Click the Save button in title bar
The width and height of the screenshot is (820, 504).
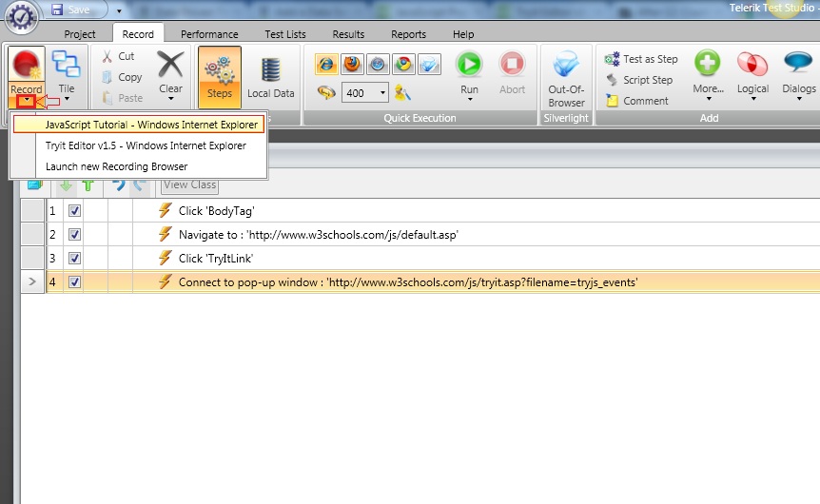click(x=71, y=10)
